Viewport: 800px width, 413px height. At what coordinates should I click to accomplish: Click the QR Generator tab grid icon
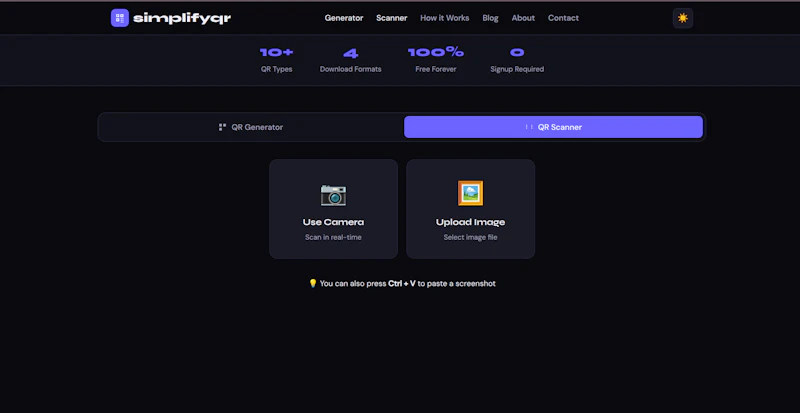[222, 127]
